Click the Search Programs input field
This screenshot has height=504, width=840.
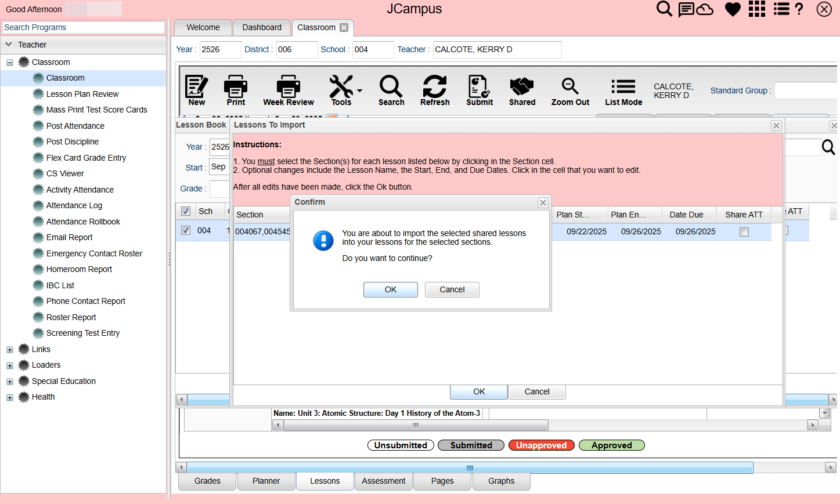[x=84, y=27]
